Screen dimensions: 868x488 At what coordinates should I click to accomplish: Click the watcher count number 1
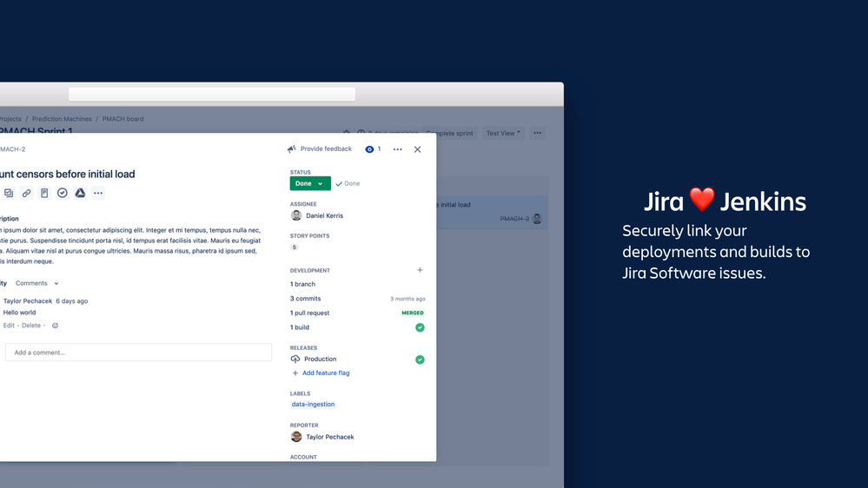pyautogui.click(x=379, y=148)
